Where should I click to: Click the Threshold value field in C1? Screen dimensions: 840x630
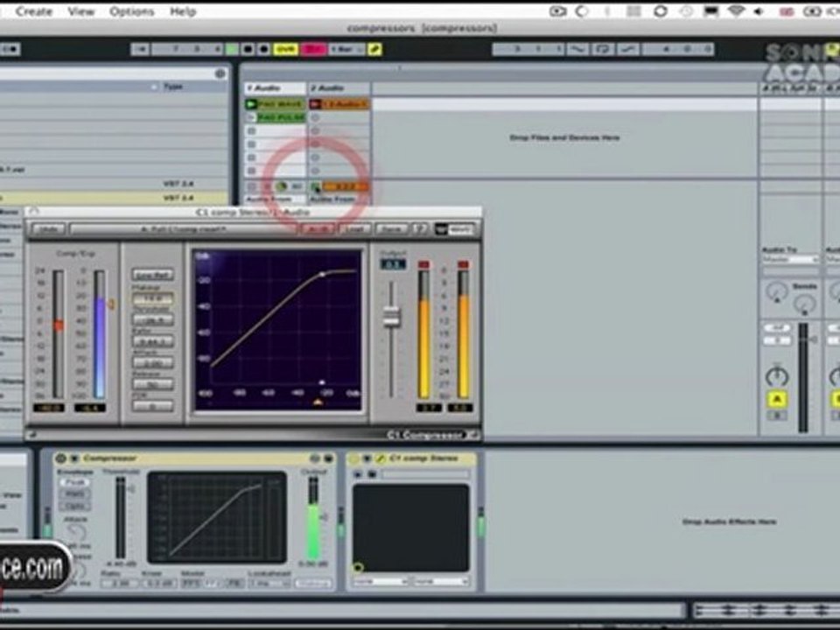152,320
